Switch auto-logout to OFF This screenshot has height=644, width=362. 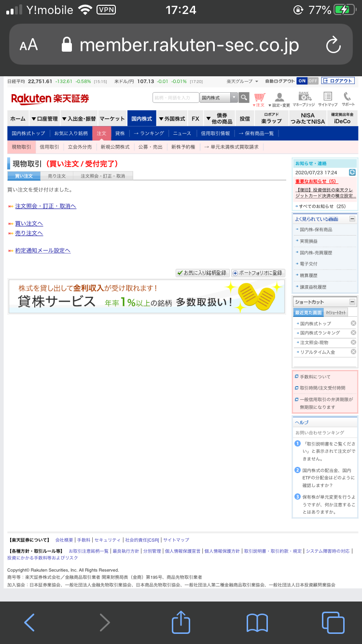point(313,81)
